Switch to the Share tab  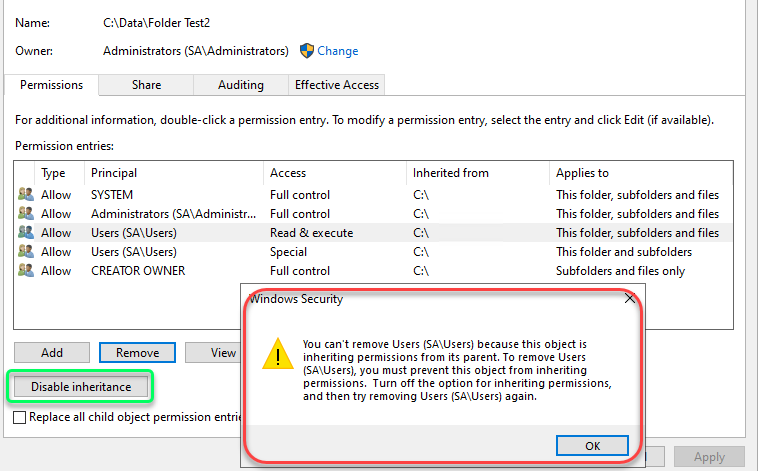[x=146, y=85]
